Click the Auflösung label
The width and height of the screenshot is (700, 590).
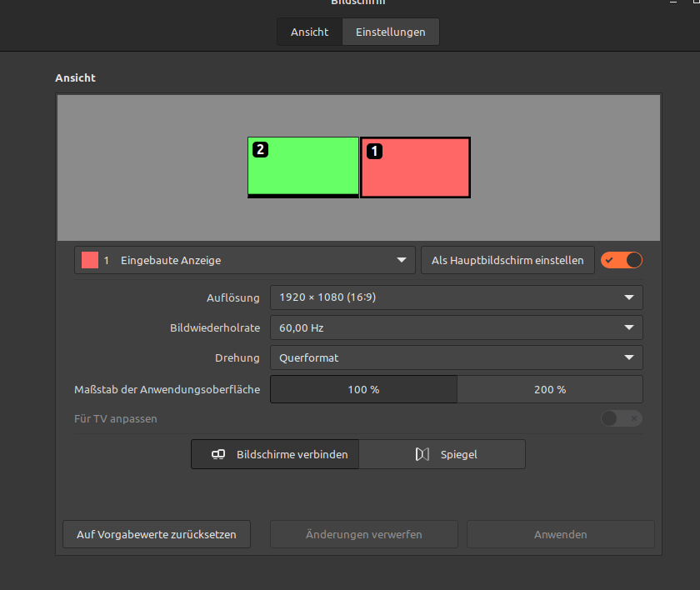pyautogui.click(x=233, y=297)
